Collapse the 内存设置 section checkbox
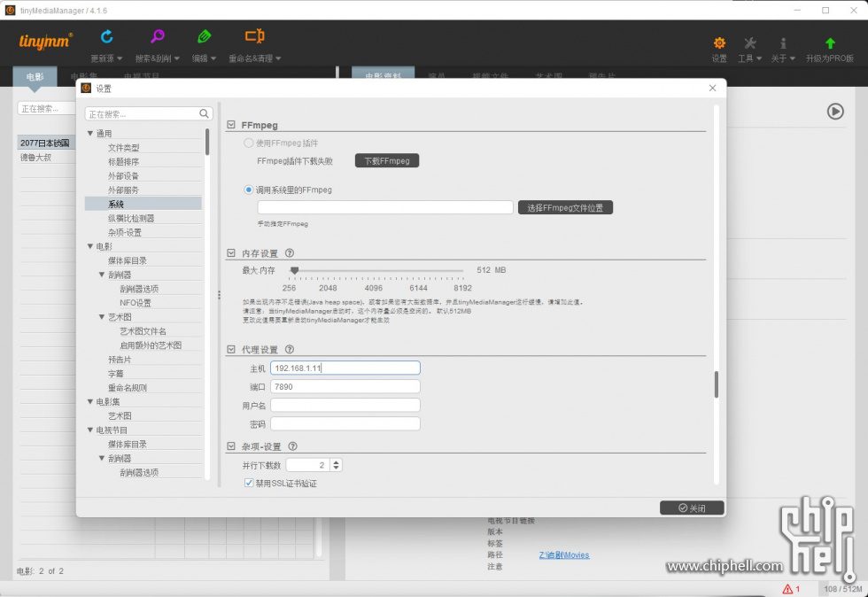Screen dimensions: 868x597 click(x=231, y=253)
